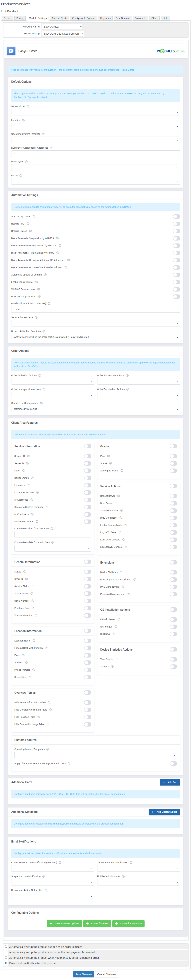Image resolution: width=192 pixels, height=980 pixels.
Task: Switch to the Pricing tab
Action: click(20, 18)
